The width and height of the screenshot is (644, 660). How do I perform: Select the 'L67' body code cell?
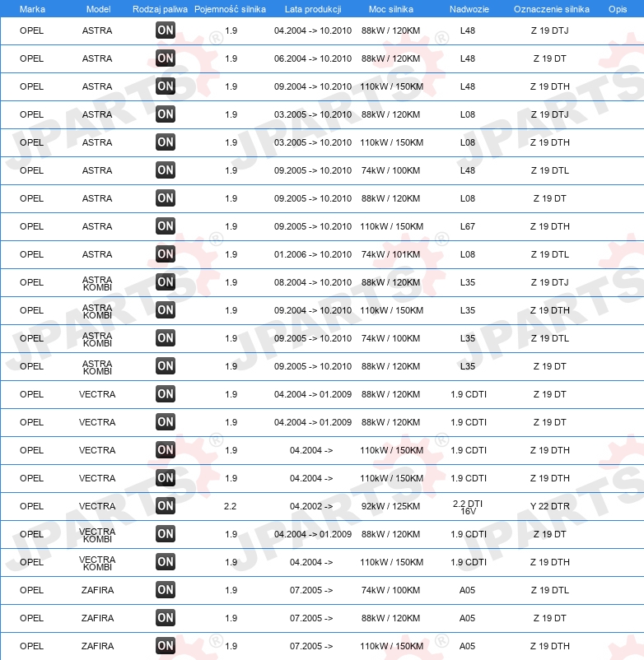pos(468,226)
